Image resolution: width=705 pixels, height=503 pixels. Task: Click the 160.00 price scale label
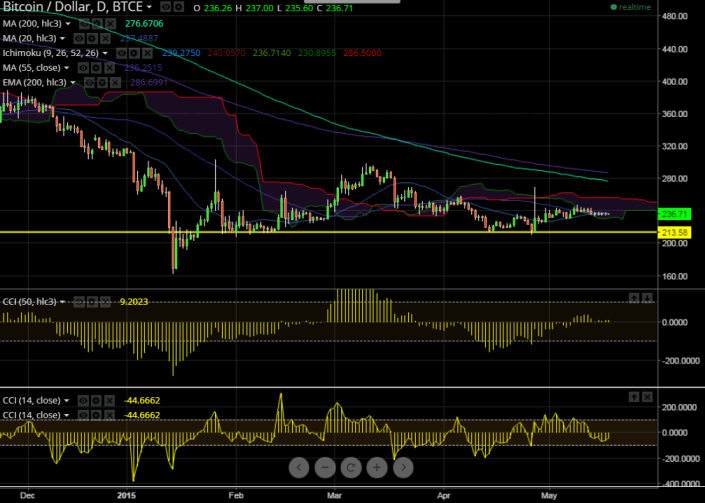click(x=675, y=276)
